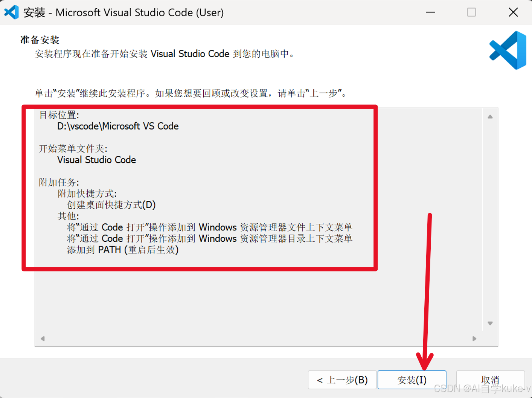
Task: Click the 添加到 PATH (重启后生效) line
Action: point(123,250)
